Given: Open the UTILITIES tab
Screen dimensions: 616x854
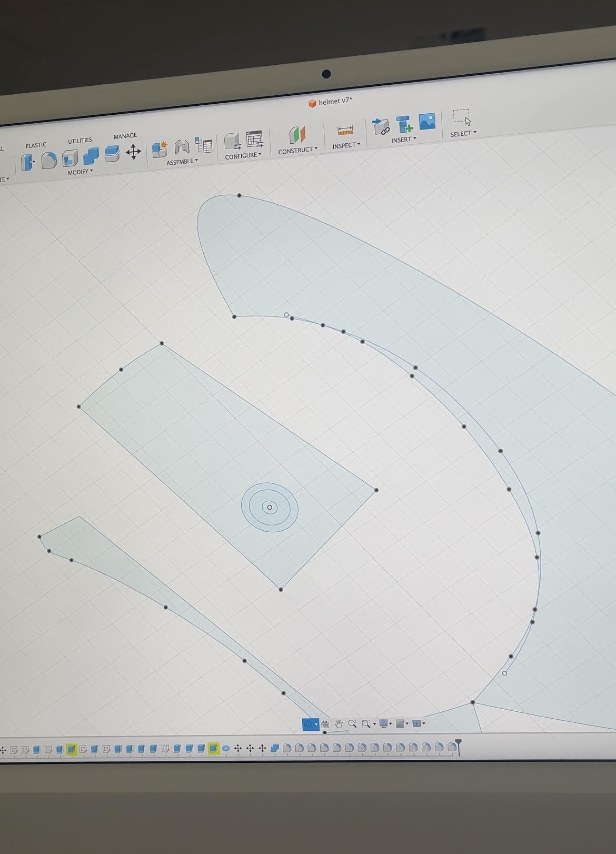Looking at the screenshot, I should click(80, 141).
